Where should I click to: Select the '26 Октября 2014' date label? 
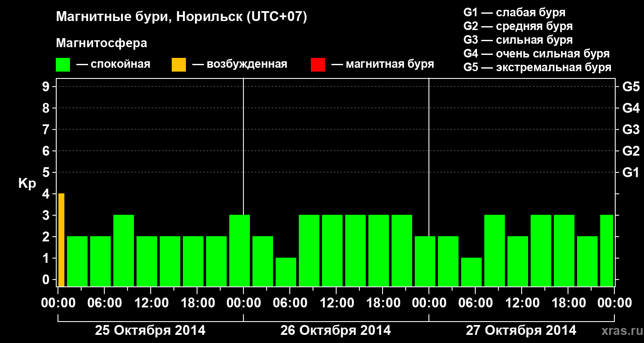point(335,331)
